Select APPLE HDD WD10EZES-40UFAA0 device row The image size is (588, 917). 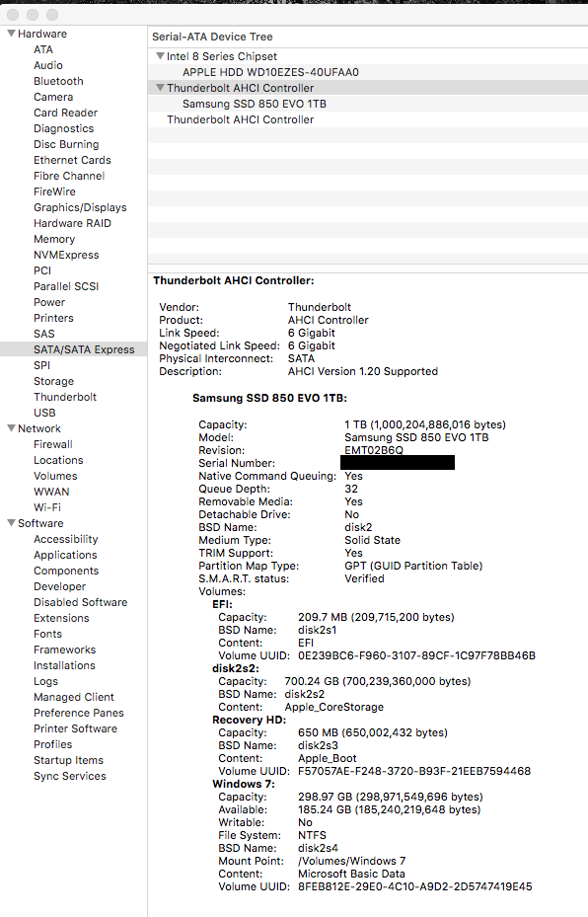[x=368, y=72]
